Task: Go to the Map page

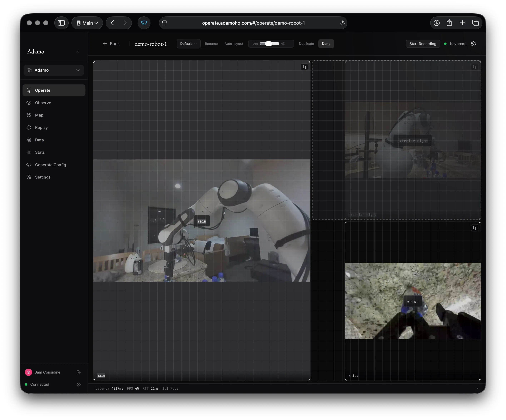Action: [54, 115]
